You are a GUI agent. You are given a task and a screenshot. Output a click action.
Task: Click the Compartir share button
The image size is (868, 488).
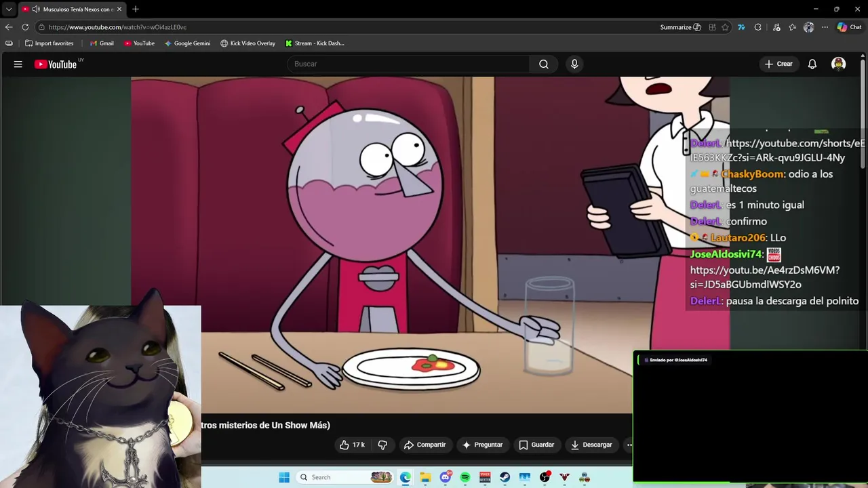tap(425, 445)
